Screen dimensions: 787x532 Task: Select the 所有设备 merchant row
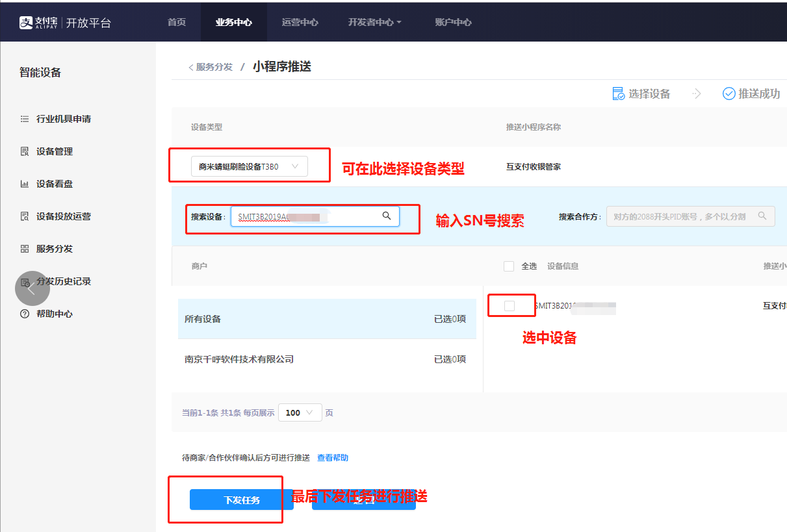[327, 319]
